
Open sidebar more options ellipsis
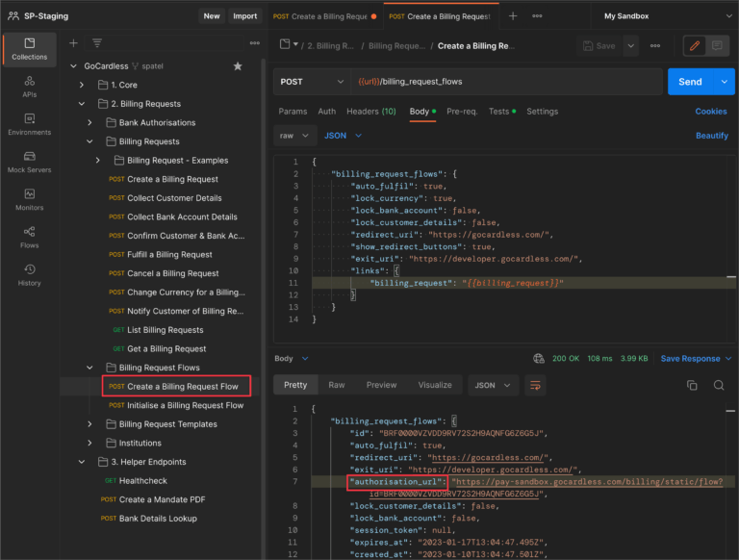click(x=254, y=43)
